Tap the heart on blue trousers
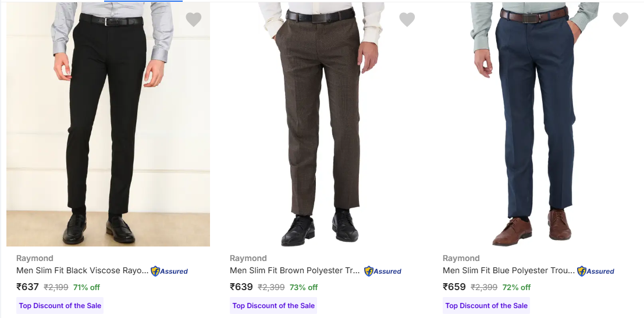Viewport: 644px width, 318px height. coord(621,20)
